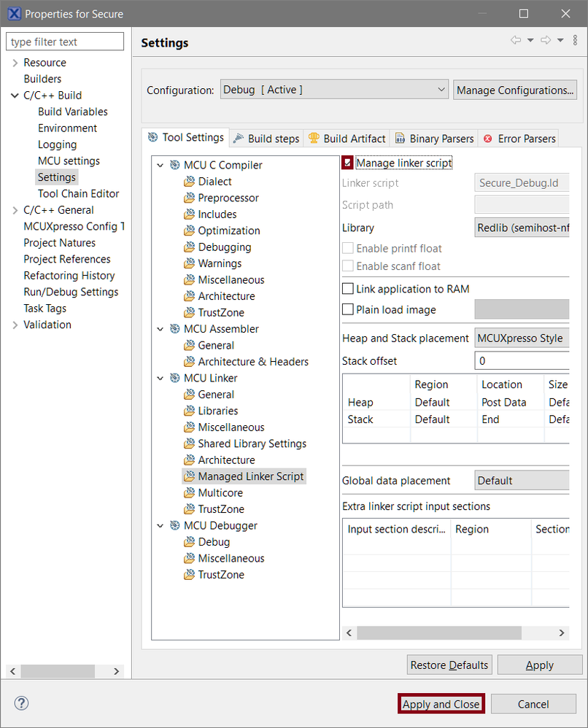
Task: Click the Error Parsers tab icon
Action: [x=488, y=139]
